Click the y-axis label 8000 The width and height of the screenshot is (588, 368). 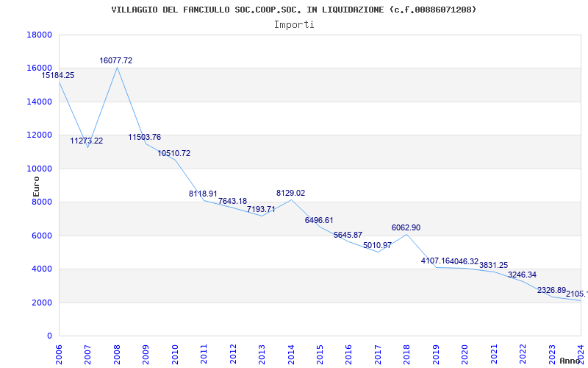point(42,202)
